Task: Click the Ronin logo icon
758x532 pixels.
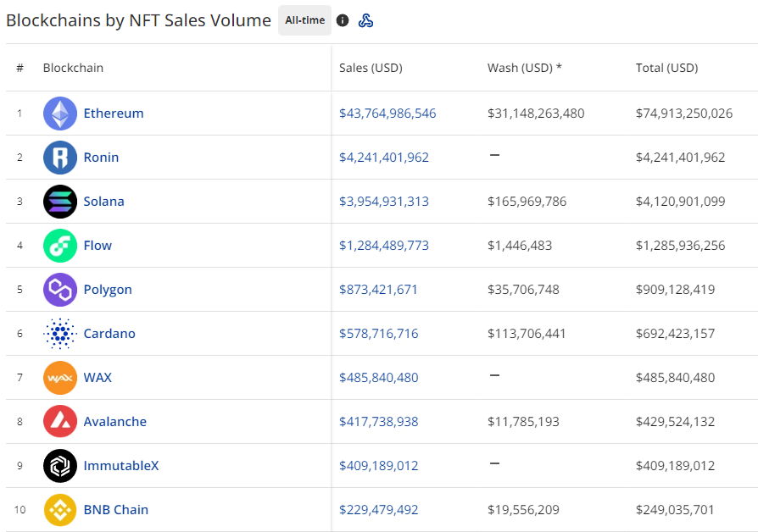Action: click(59, 158)
